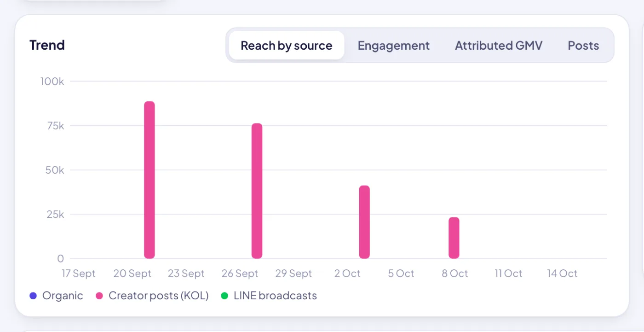Select the pink bar near 26 Sept
This screenshot has height=332, width=644.
point(257,191)
